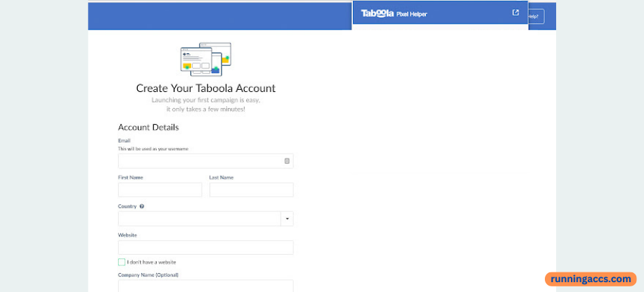Click the "Company Name (Optional)" label
The image size is (644, 292).
[148, 274]
